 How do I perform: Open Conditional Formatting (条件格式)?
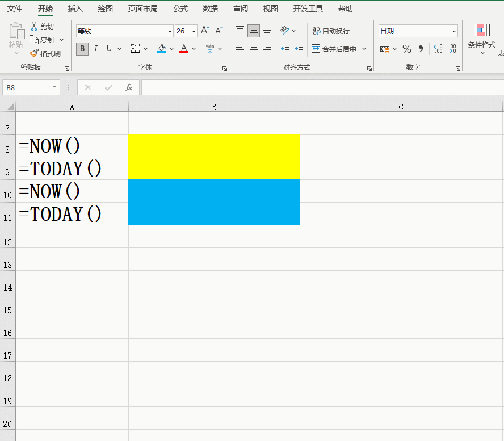point(481,39)
